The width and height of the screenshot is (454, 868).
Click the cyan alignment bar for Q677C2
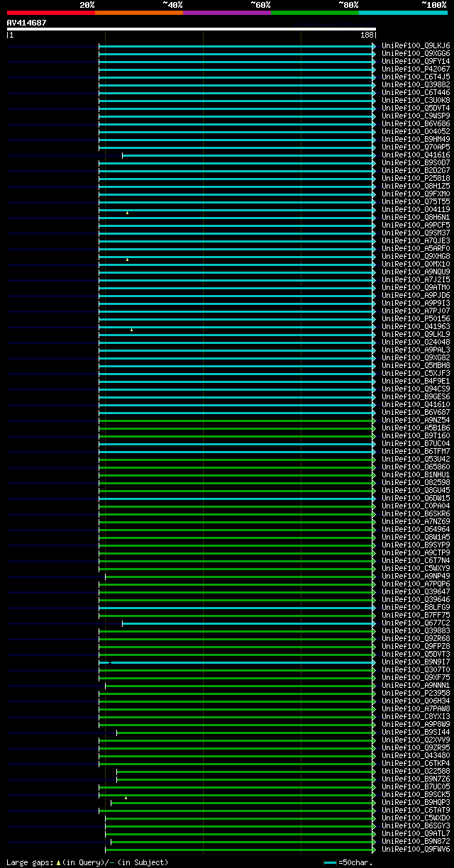click(x=247, y=623)
